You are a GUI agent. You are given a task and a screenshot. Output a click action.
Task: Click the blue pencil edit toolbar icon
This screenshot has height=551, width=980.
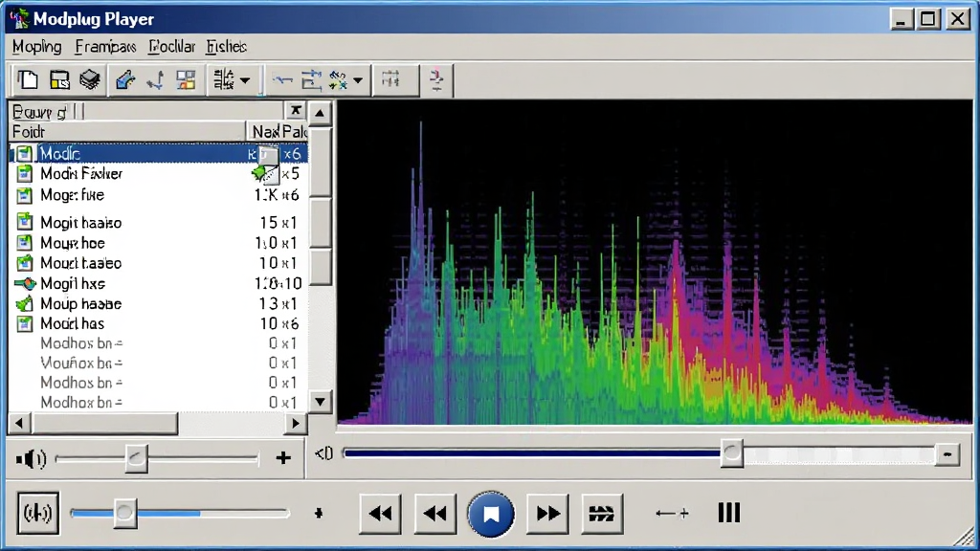point(125,80)
